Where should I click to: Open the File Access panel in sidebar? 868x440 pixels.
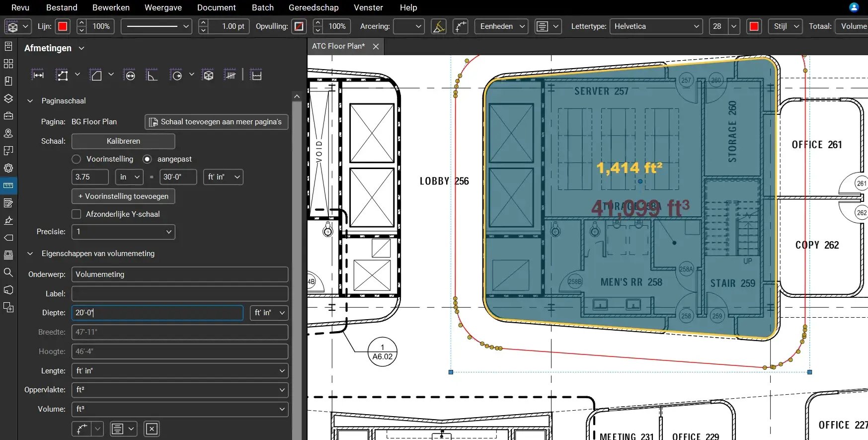click(x=8, y=46)
